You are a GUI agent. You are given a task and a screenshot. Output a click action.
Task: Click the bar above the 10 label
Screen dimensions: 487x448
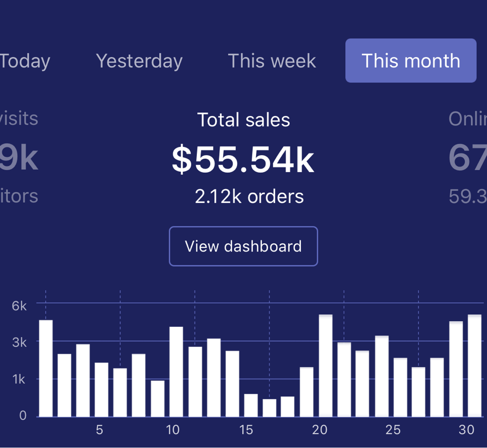tap(176, 371)
